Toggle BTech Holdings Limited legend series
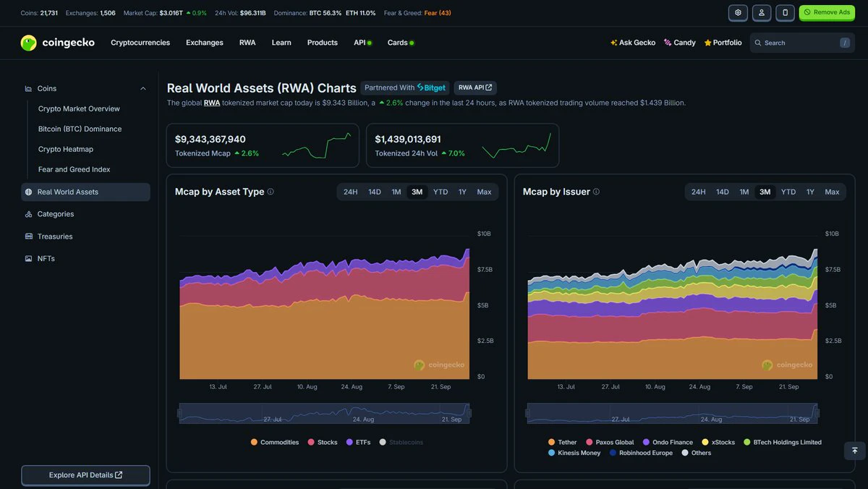868x489 pixels. [782, 442]
